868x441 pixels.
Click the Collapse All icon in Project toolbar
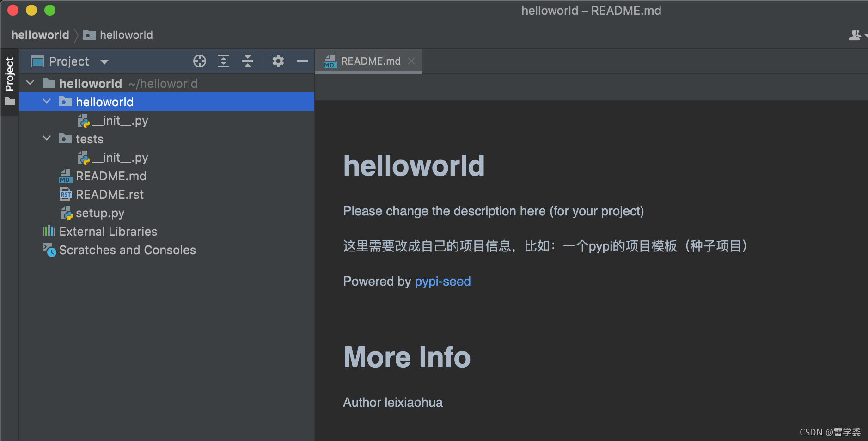point(248,61)
